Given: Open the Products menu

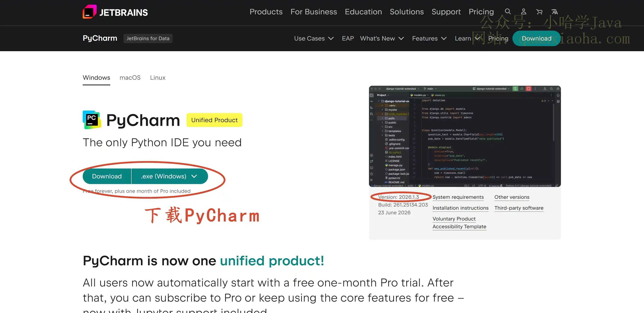Looking at the screenshot, I should 266,12.
